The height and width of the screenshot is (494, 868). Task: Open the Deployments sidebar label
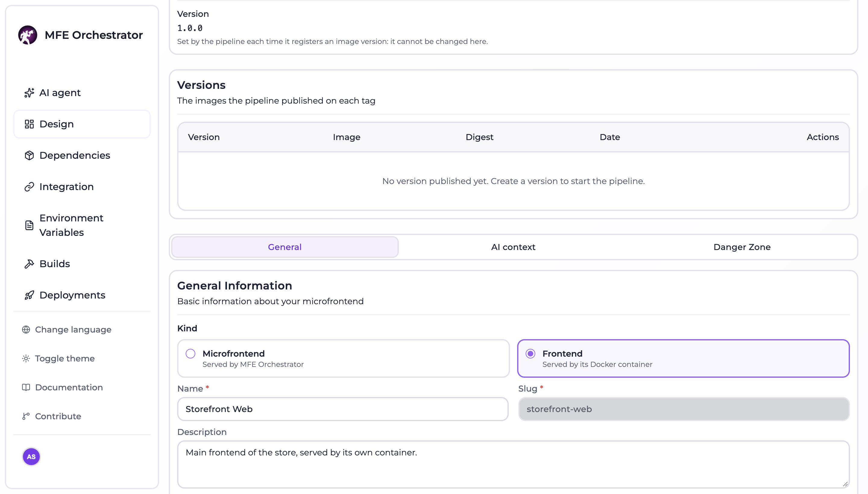[x=72, y=295]
